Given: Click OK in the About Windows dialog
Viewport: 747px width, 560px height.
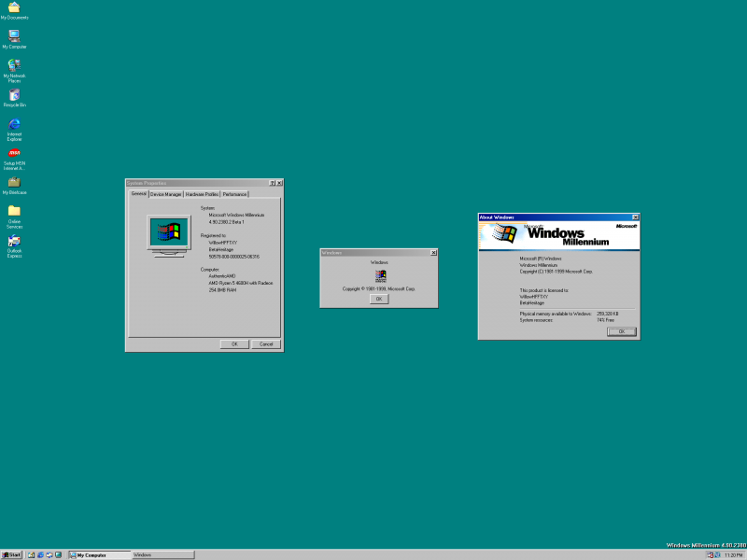Looking at the screenshot, I should (x=622, y=331).
